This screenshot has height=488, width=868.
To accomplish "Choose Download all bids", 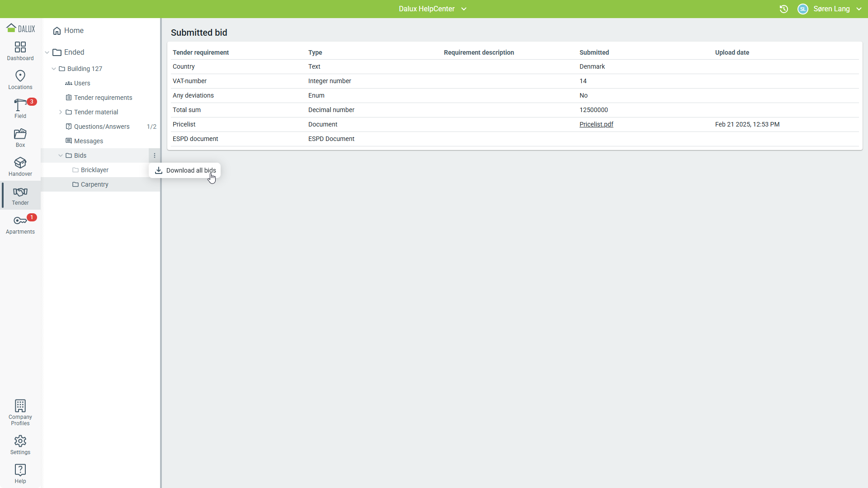I will point(185,170).
